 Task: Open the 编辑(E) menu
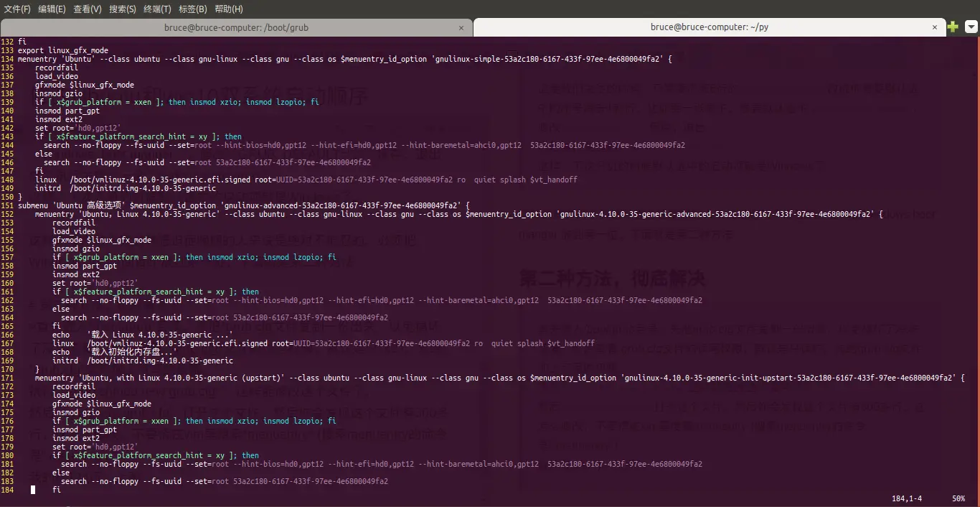pyautogui.click(x=52, y=9)
